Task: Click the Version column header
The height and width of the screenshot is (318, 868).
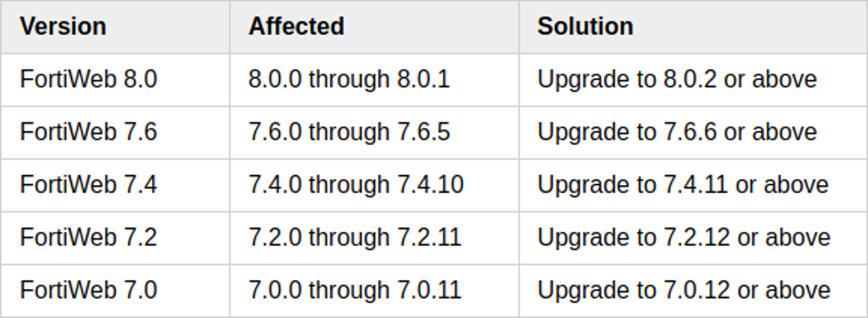Action: pos(63,27)
